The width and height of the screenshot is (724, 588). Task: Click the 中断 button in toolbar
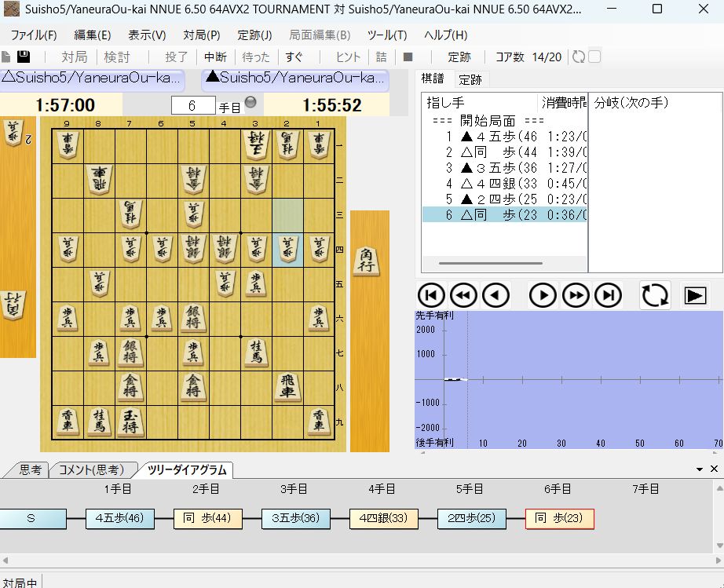(x=215, y=57)
